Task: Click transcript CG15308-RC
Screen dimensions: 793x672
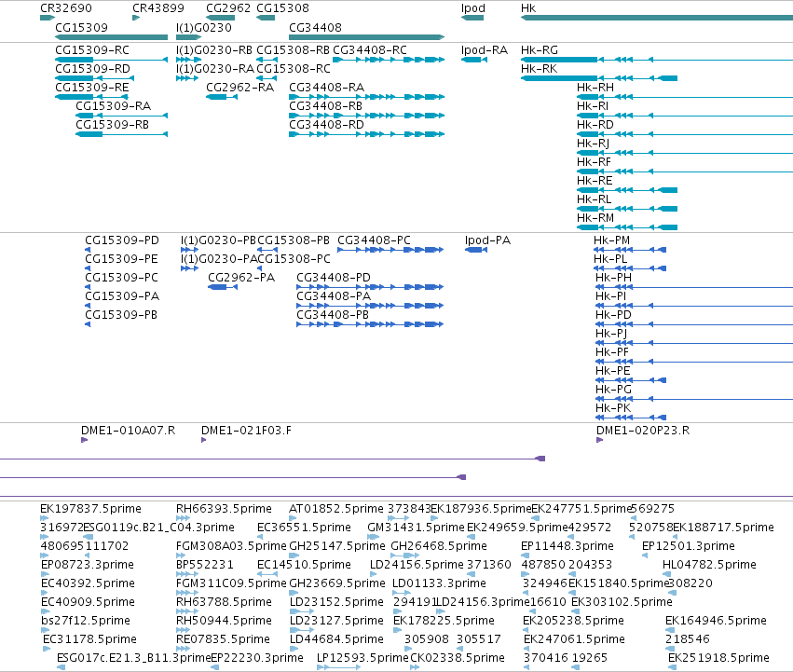Action: (294, 69)
